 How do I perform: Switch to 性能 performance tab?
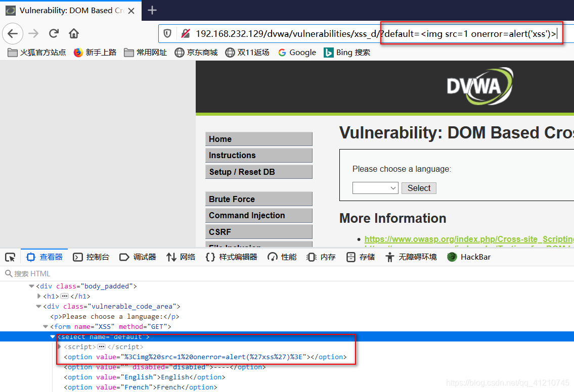(282, 257)
